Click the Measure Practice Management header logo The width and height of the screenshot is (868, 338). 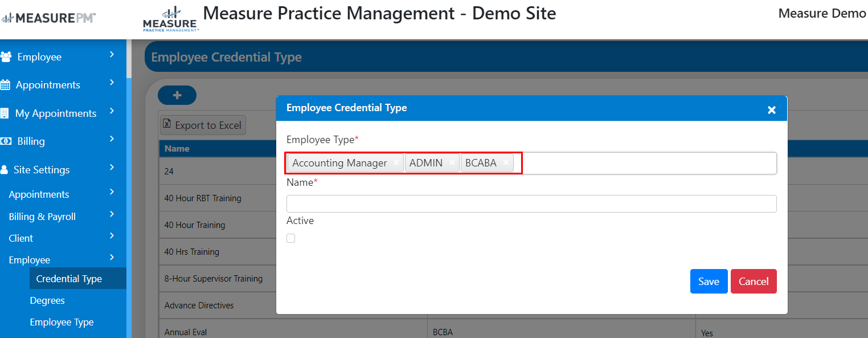pyautogui.click(x=170, y=18)
